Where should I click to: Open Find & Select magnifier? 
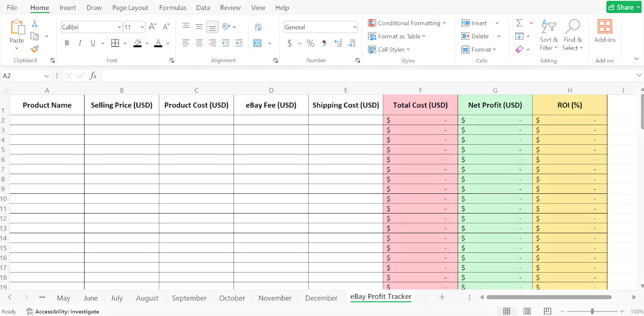[x=572, y=35]
